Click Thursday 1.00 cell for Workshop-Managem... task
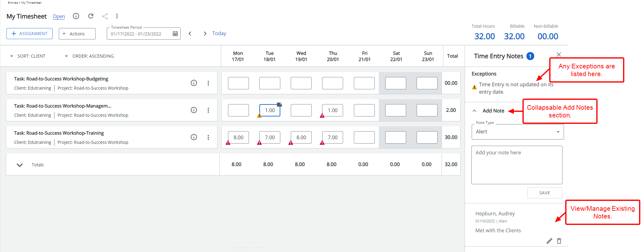Screen dimensions: 644x252 (333, 110)
